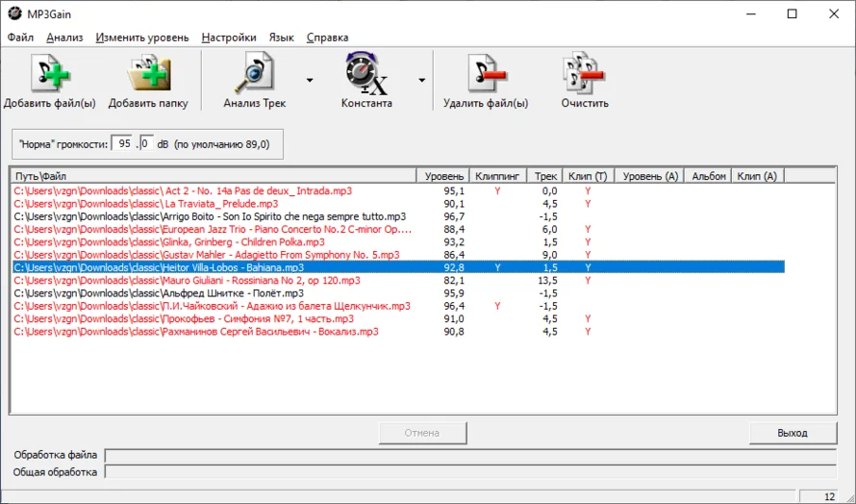Click the Add Folder toolbar icon

(148, 75)
